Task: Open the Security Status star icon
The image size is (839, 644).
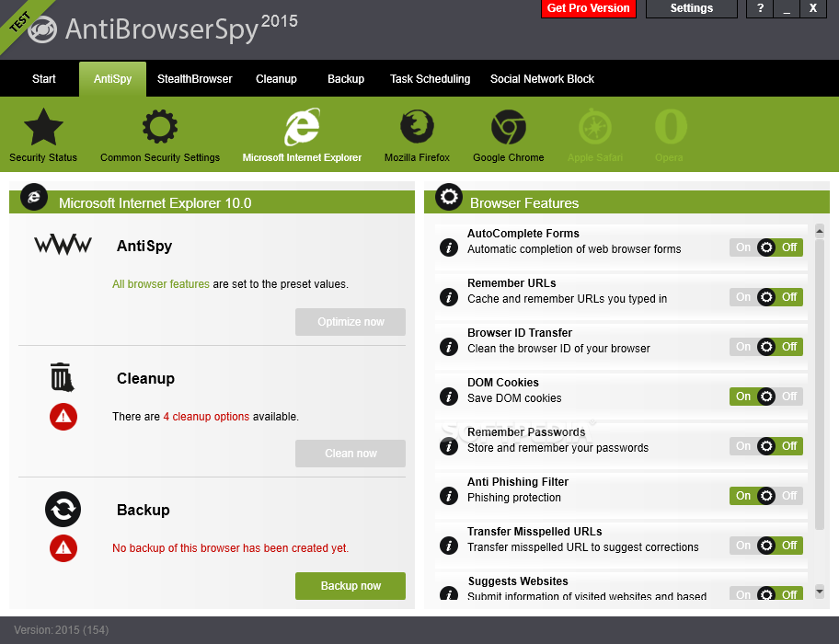Action: (x=43, y=127)
